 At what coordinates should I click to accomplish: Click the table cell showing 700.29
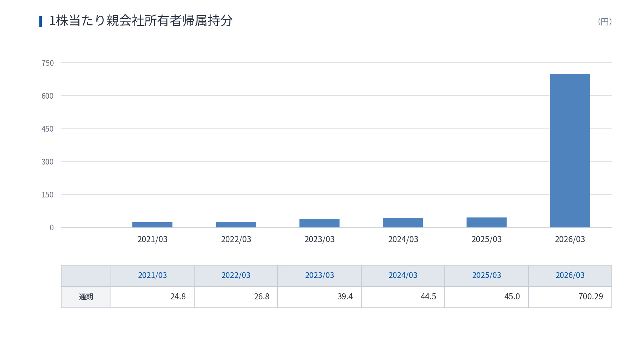tap(570, 297)
